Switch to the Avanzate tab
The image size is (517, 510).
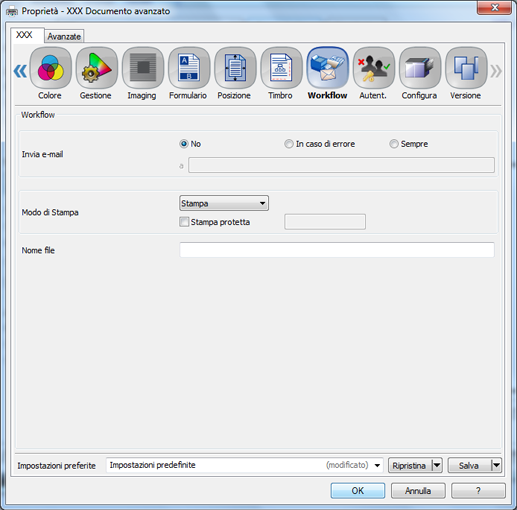(x=64, y=36)
